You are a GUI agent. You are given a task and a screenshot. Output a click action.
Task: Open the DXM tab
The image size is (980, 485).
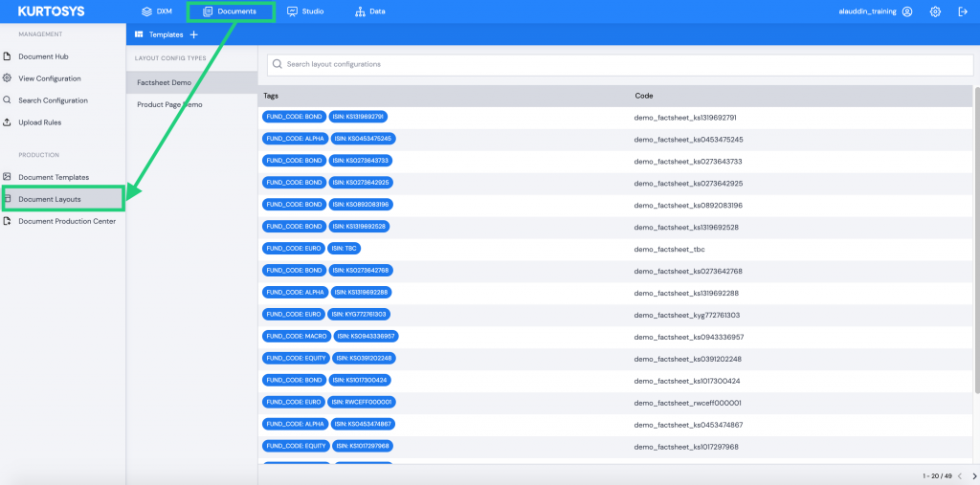pyautogui.click(x=156, y=11)
